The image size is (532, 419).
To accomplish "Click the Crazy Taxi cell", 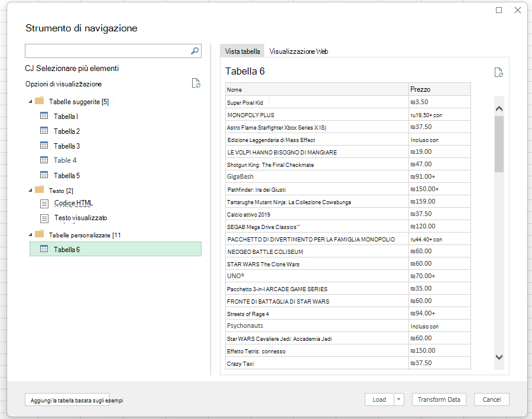I will 317,363.
